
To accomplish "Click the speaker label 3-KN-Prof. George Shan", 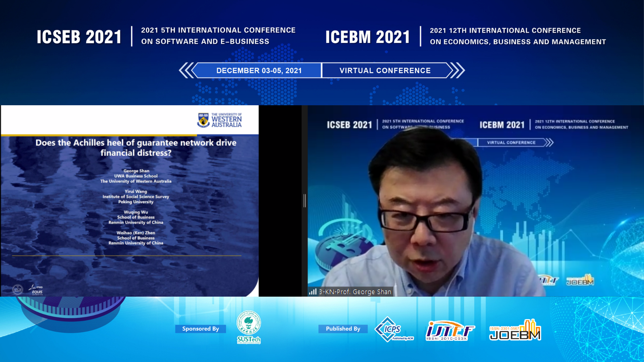I will click(x=355, y=292).
